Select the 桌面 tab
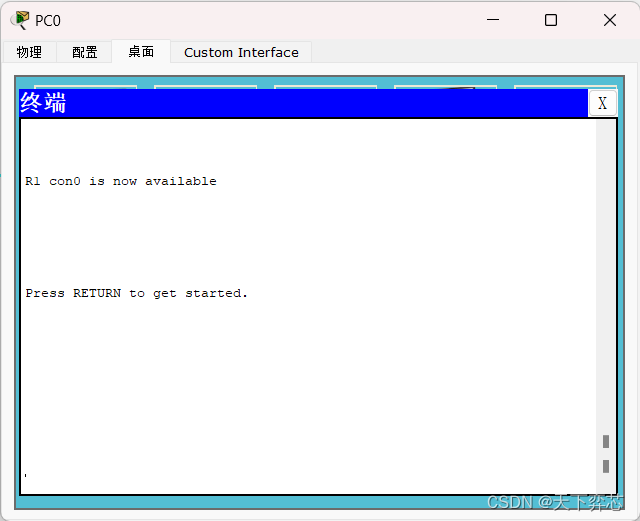 coord(141,51)
